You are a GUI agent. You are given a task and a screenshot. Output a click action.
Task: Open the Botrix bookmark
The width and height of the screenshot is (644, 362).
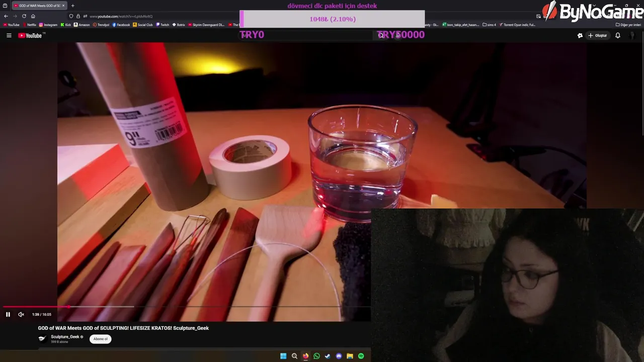click(x=179, y=25)
